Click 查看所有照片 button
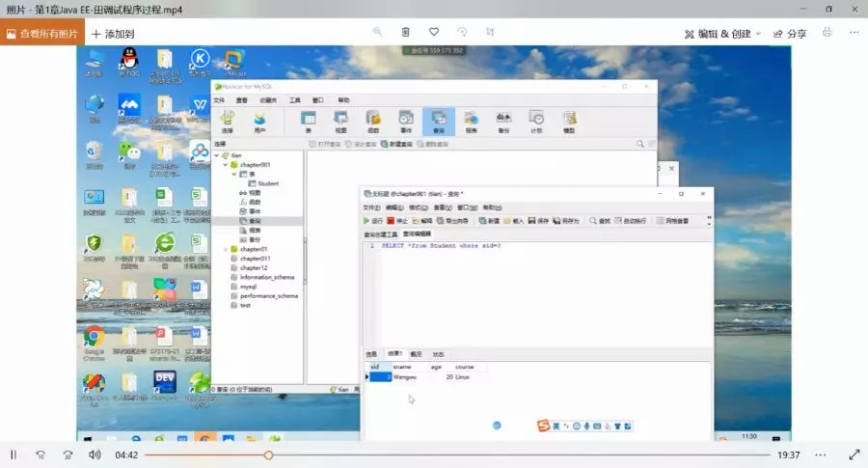 click(x=39, y=33)
